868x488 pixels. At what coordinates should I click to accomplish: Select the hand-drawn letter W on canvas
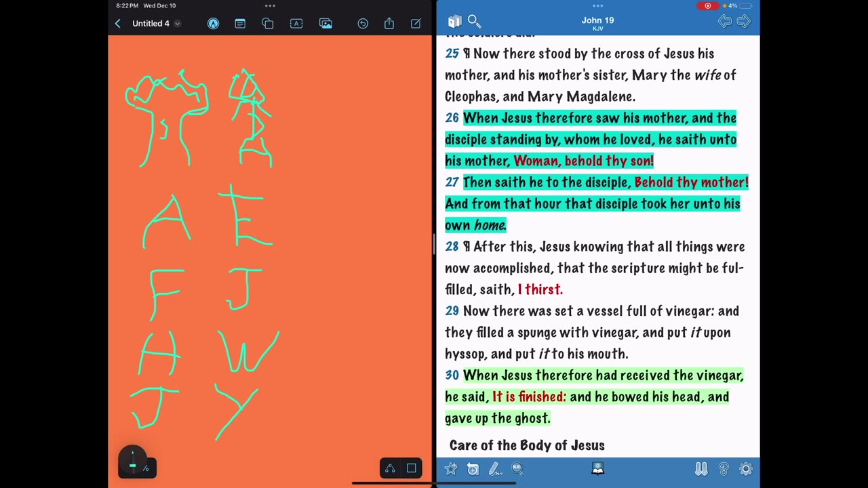[x=248, y=352]
